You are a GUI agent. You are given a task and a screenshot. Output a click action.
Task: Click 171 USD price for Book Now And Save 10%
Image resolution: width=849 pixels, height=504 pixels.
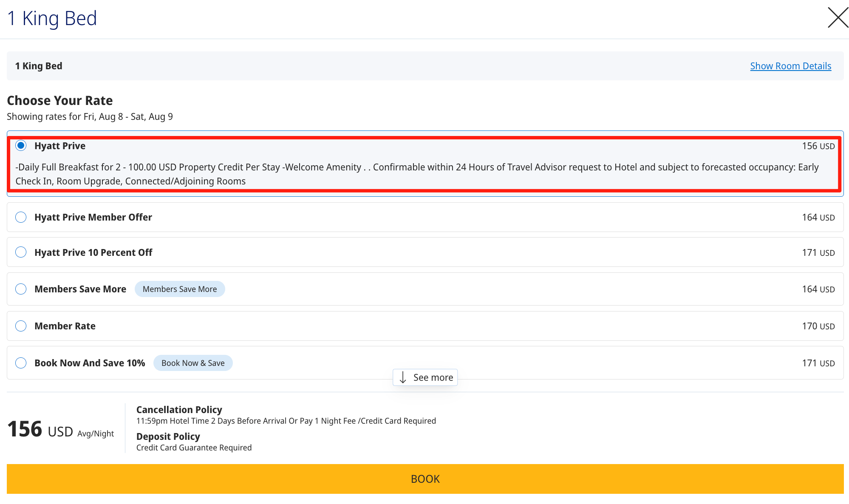[818, 363]
